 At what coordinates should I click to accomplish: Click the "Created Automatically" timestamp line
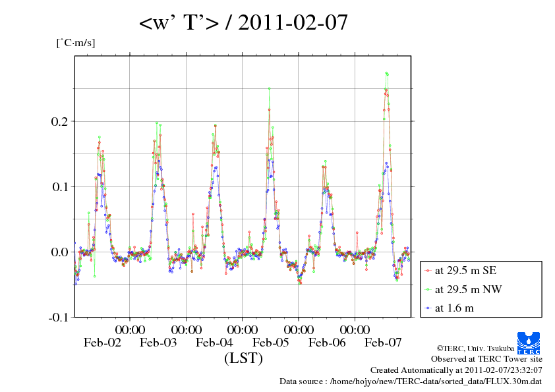pos(456,370)
